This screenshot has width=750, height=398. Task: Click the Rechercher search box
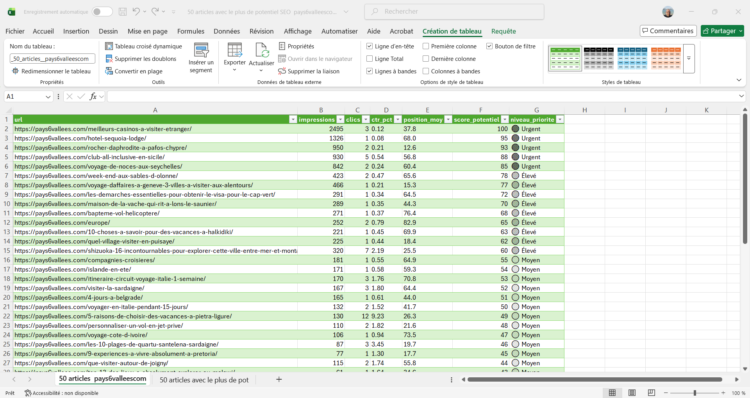(454, 11)
